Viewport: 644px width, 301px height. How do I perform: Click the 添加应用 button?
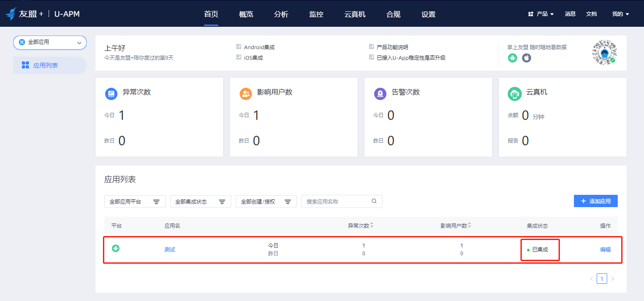[x=595, y=201]
